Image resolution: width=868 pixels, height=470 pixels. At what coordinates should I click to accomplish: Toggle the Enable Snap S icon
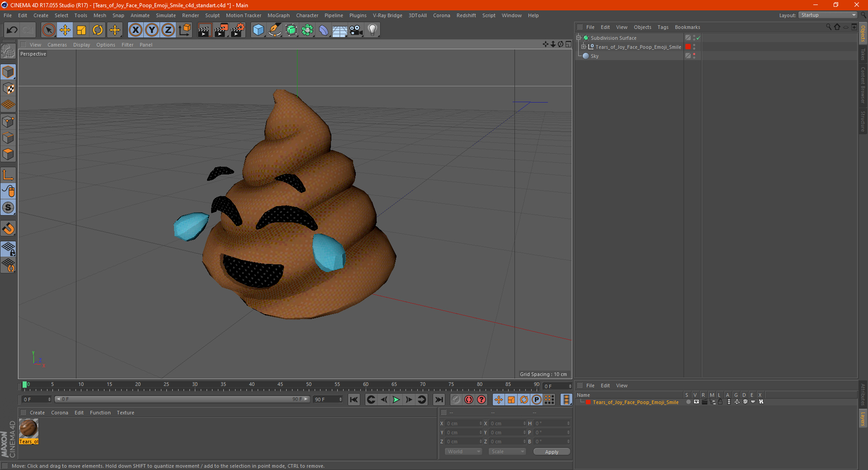(x=8, y=207)
